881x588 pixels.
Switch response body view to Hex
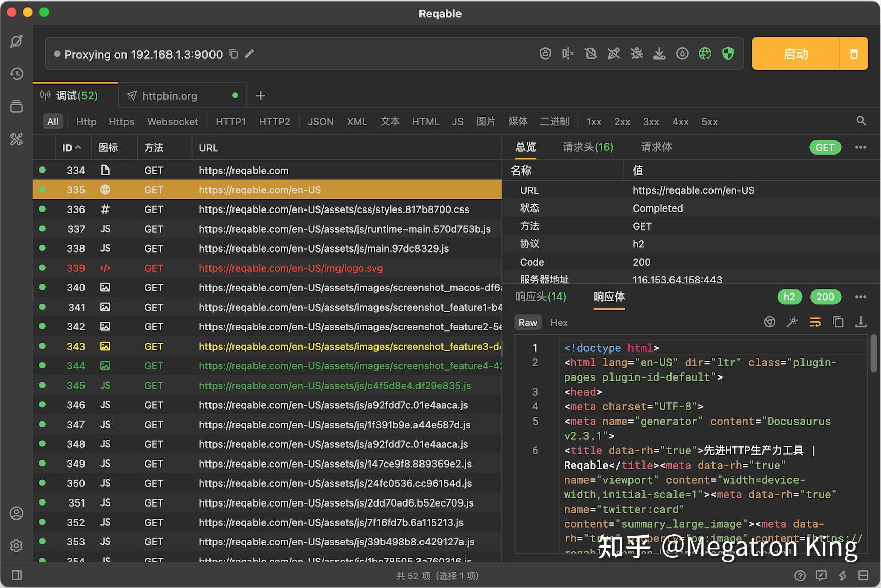coord(559,323)
